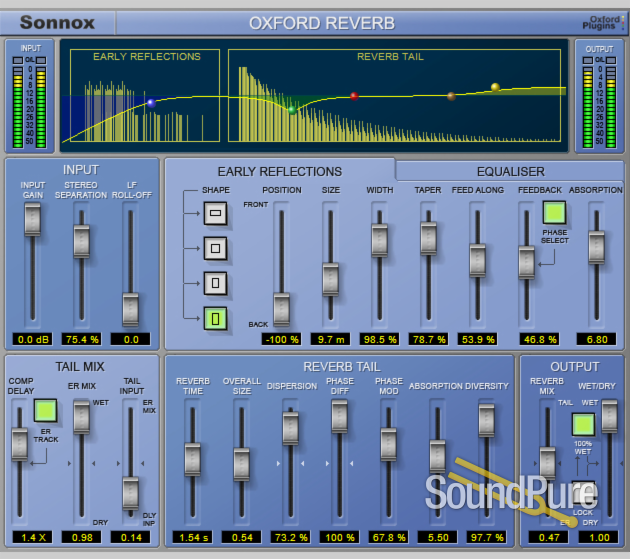The height and width of the screenshot is (559, 630).
Task: Click the Comp Delay fader handle
Action: point(20,444)
